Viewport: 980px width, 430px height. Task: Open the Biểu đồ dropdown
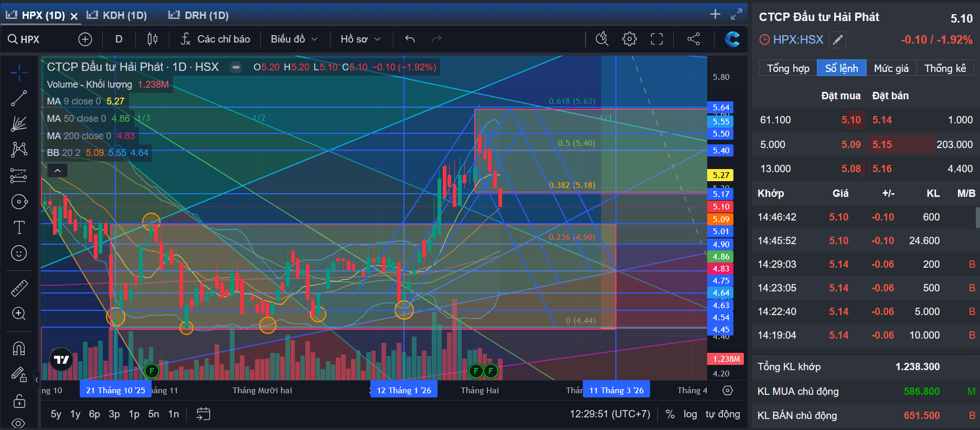pos(294,39)
